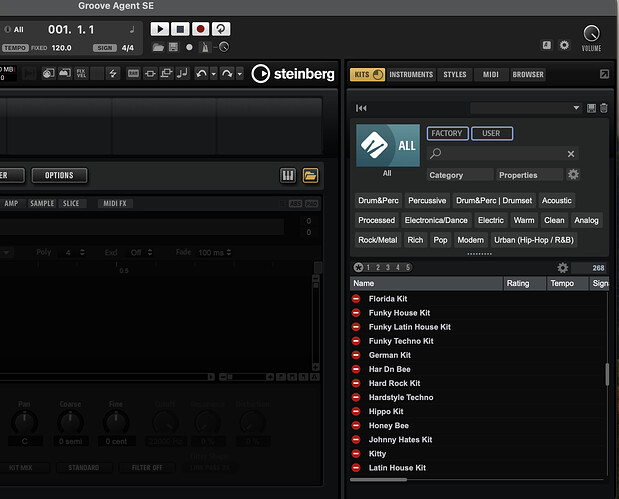Viewport: 619px width, 499px height.
Task: Switch to the INSTRUMENTS tab
Action: (411, 75)
